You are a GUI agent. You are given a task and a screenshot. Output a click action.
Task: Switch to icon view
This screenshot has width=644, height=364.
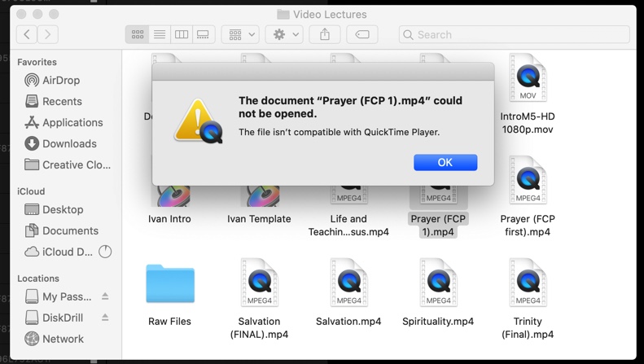pyautogui.click(x=137, y=34)
